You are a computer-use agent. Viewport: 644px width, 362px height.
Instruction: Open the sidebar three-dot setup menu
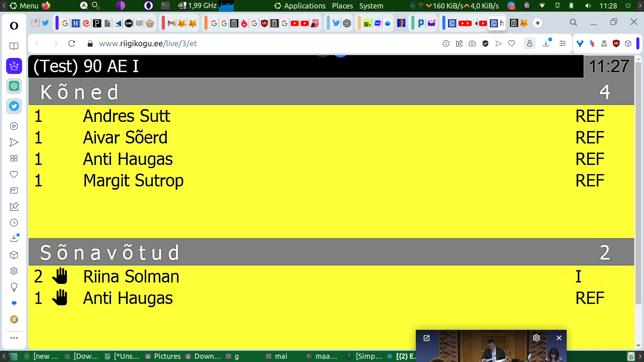(14, 338)
